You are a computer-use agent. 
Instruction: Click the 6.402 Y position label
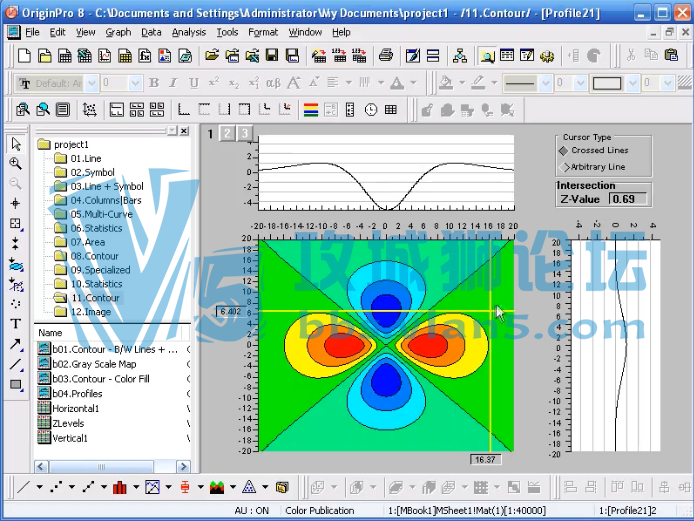click(x=230, y=312)
